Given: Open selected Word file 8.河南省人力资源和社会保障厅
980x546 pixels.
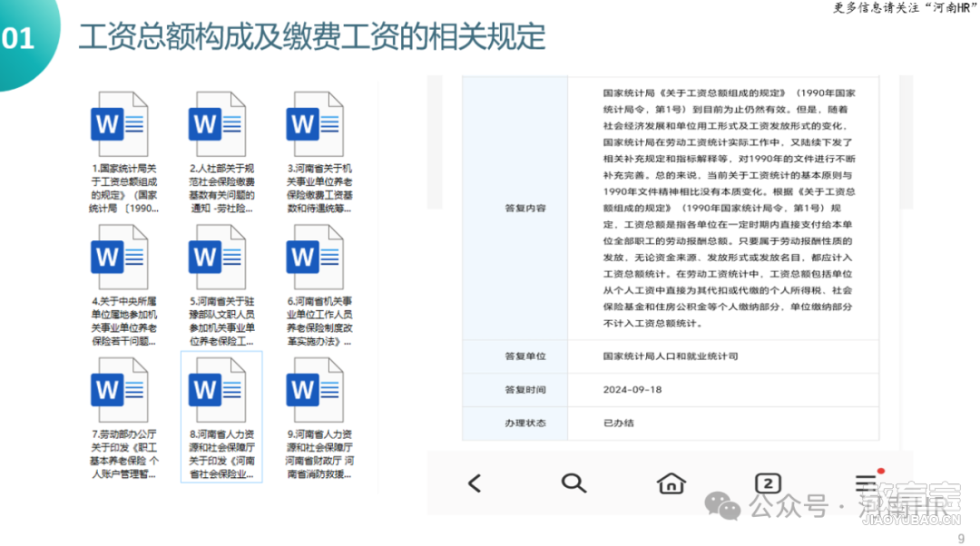Looking at the screenshot, I should [218, 390].
